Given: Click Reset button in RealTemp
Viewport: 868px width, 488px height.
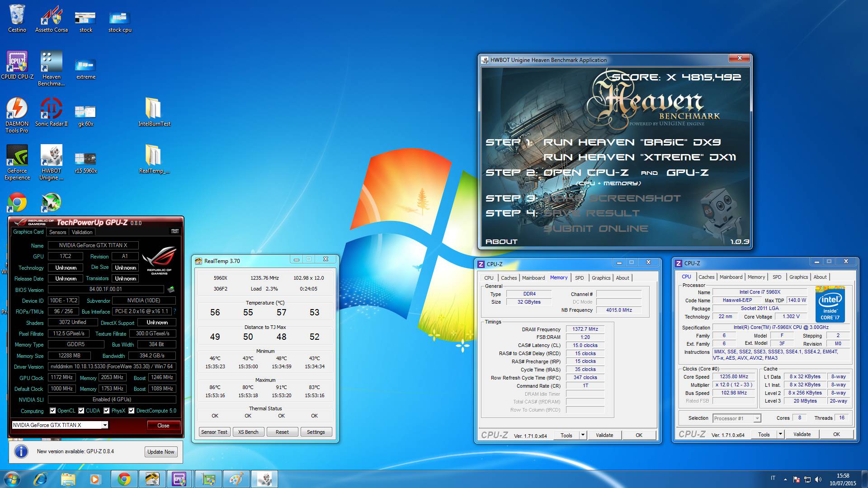Looking at the screenshot, I should [282, 432].
